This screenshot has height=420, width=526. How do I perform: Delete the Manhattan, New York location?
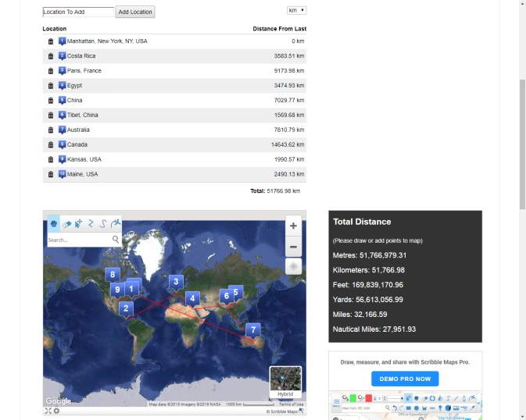click(x=51, y=41)
